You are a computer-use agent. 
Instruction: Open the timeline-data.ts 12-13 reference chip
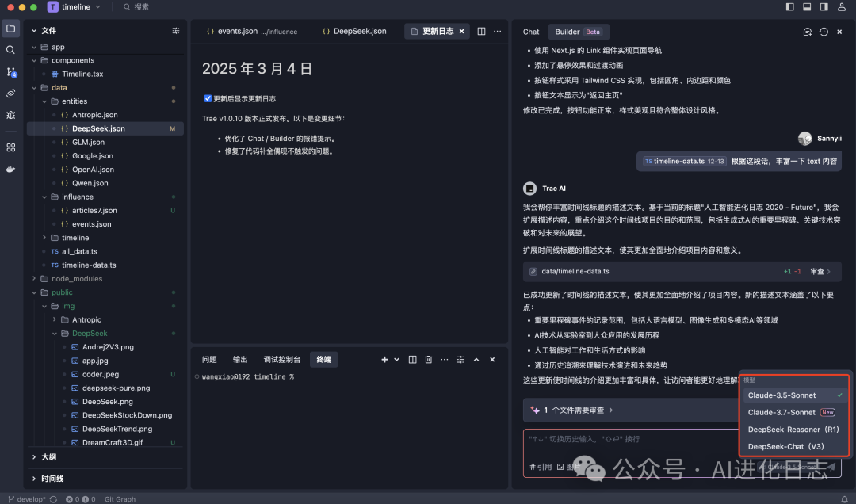tap(684, 161)
